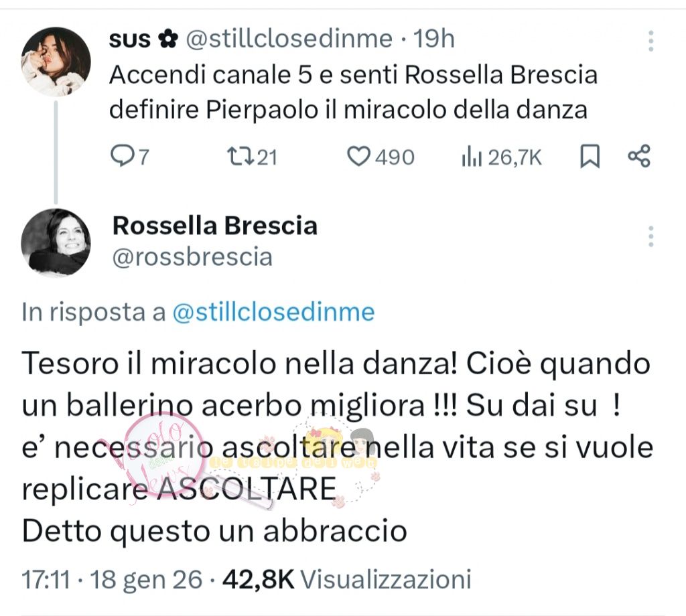Open the @stillclosedinme handle in the header

288,40
